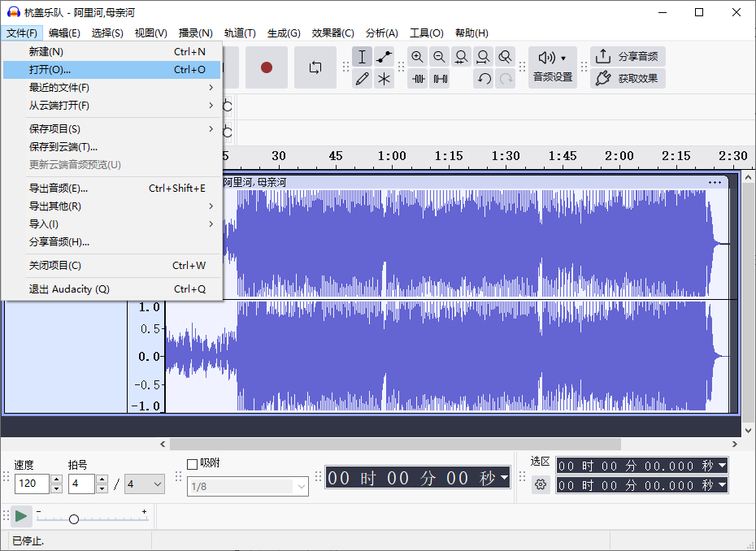The image size is (756, 551).
Task: Click the Zoom In magnifier
Action: click(x=417, y=57)
